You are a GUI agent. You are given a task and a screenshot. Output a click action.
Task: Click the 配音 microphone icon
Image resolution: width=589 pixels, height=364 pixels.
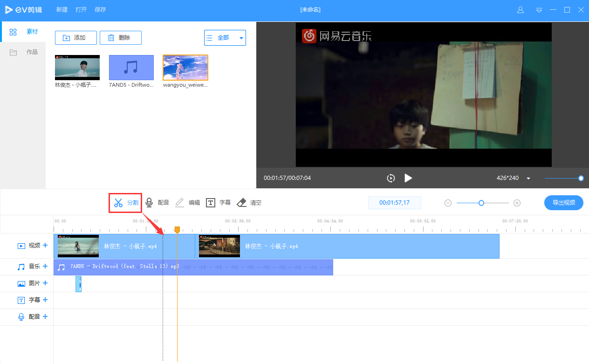click(149, 202)
